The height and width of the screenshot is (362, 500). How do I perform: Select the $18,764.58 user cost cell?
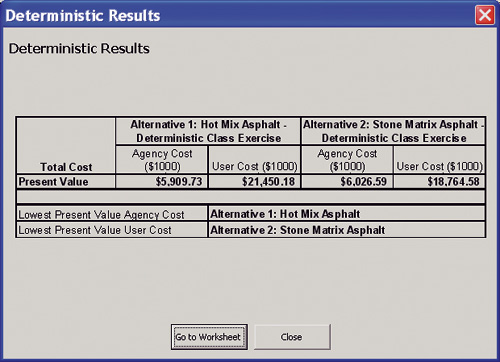point(439,182)
